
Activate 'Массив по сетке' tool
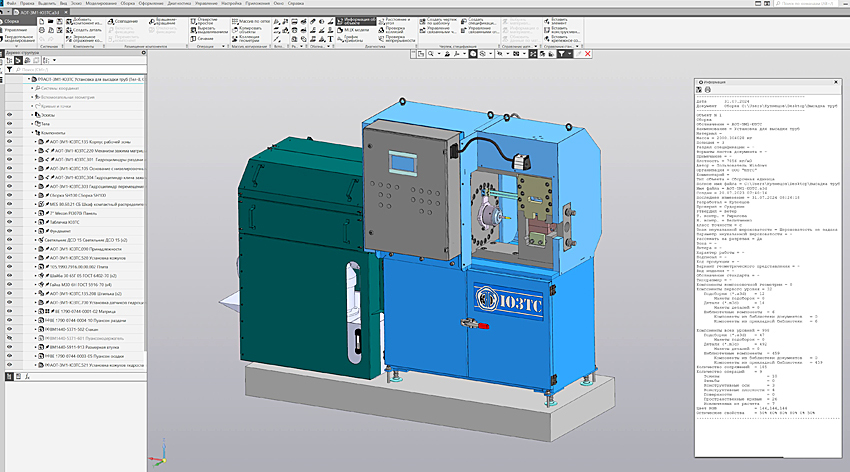(249, 20)
